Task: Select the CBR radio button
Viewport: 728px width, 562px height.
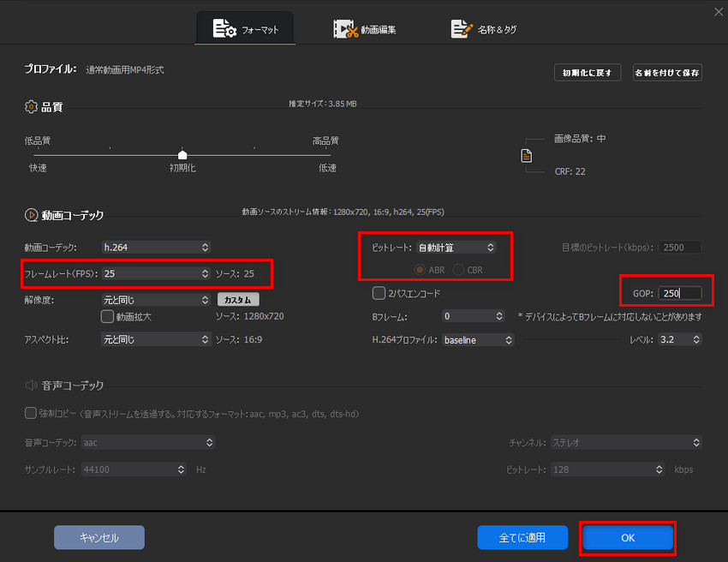Action: click(458, 271)
